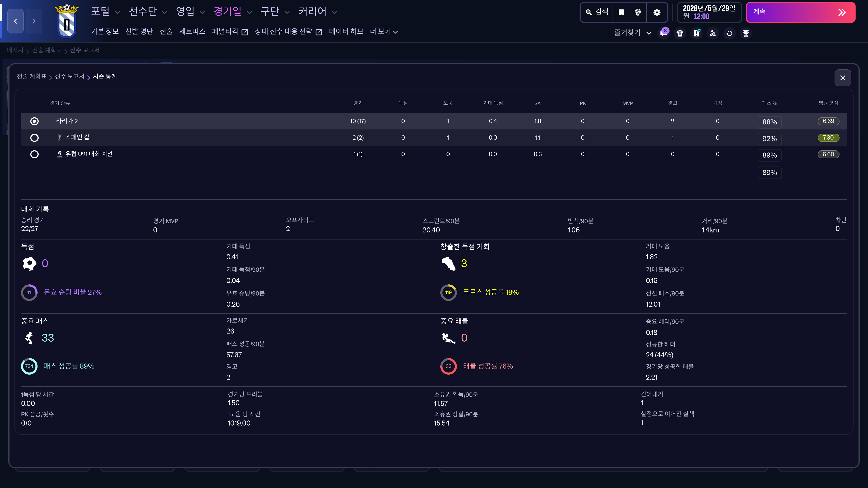Image resolution: width=868 pixels, height=488 pixels.
Task: Click 선수 보고서 breadcrumb link in panel
Action: pos(69,76)
